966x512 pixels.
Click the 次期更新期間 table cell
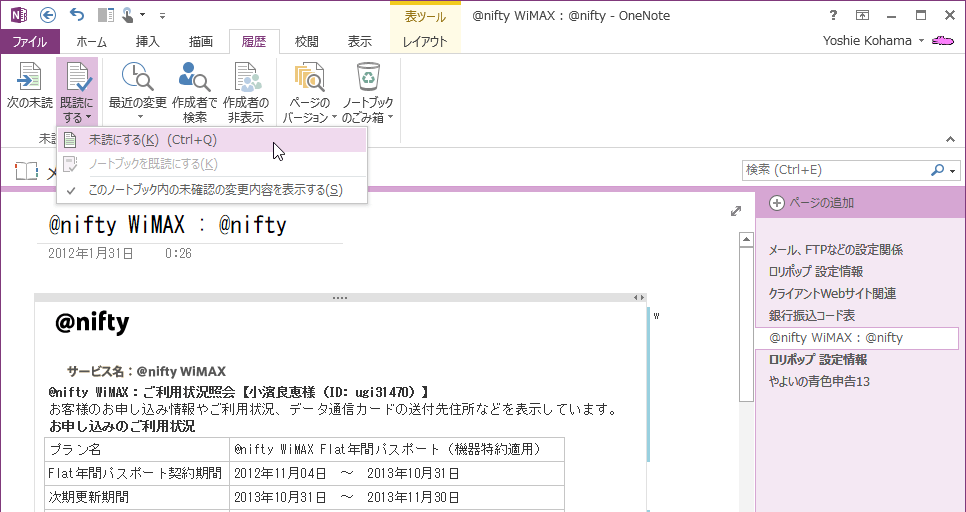[137, 497]
